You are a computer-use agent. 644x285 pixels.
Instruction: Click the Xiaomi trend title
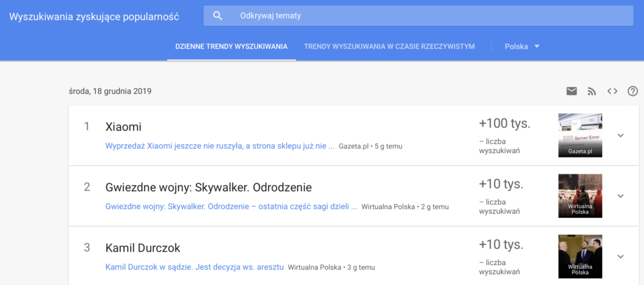(x=124, y=127)
